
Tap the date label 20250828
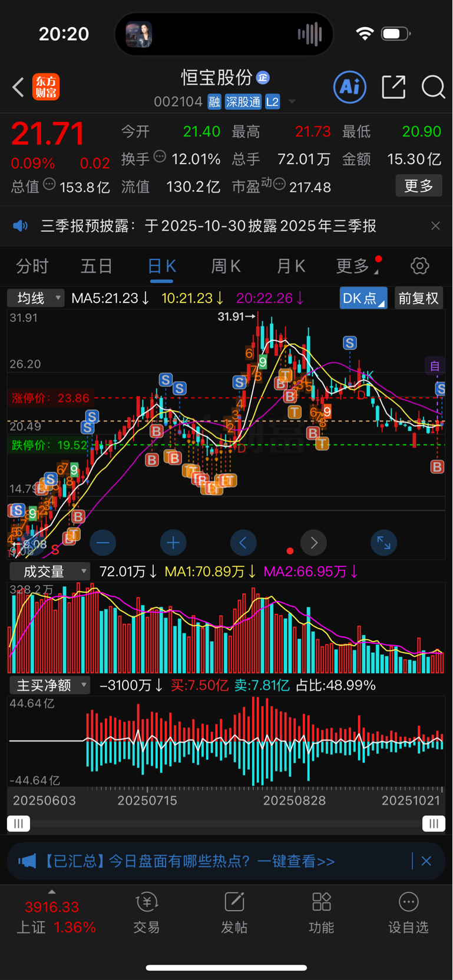(294, 800)
